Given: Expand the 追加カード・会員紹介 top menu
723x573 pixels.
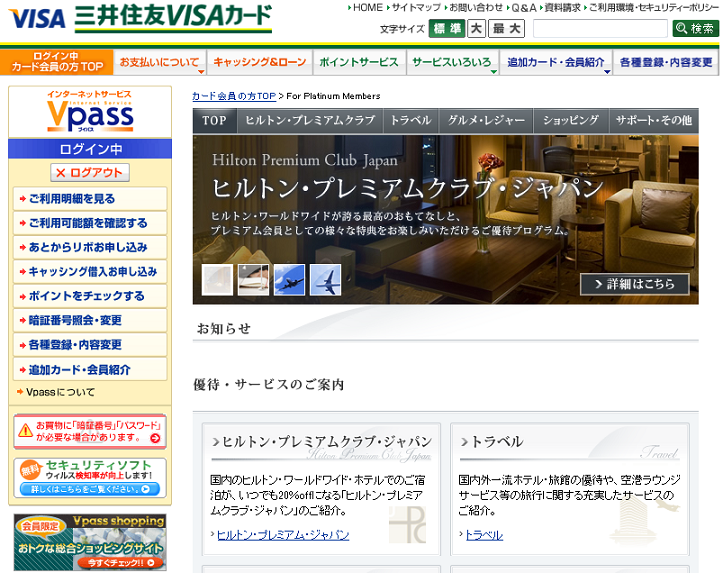Looking at the screenshot, I should pyautogui.click(x=556, y=62).
